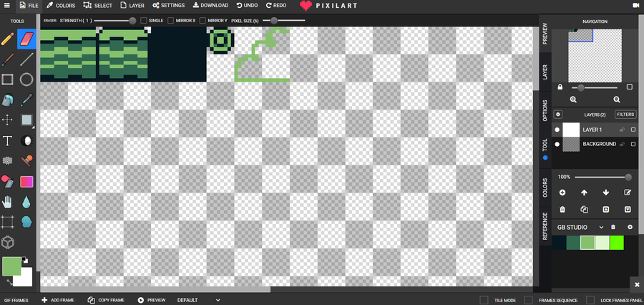Select the Blur water-drop tool
The width and height of the screenshot is (644, 305).
click(x=26, y=202)
